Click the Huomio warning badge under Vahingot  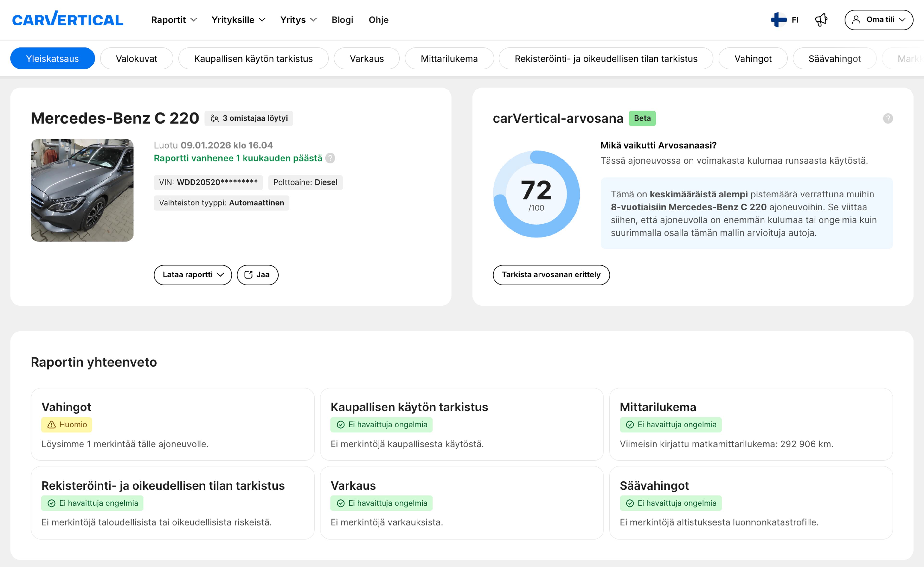pyautogui.click(x=67, y=425)
